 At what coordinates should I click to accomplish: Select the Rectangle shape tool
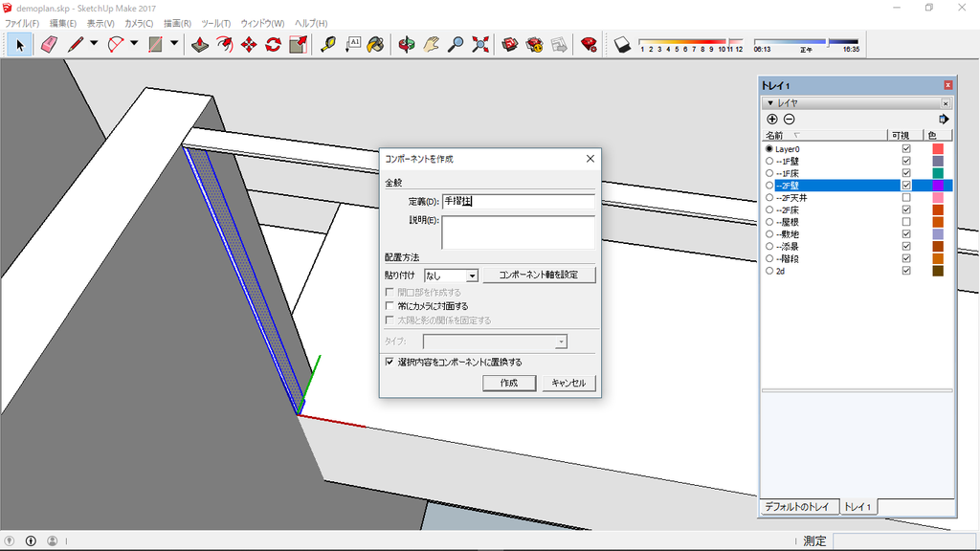(x=155, y=44)
